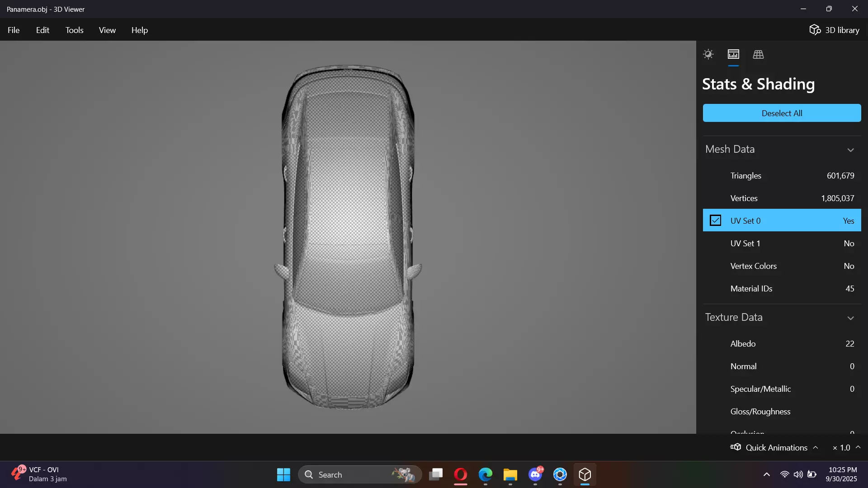Click the 3D Viewer taskbar icon
Screen dimensions: 868x488
tap(585, 474)
